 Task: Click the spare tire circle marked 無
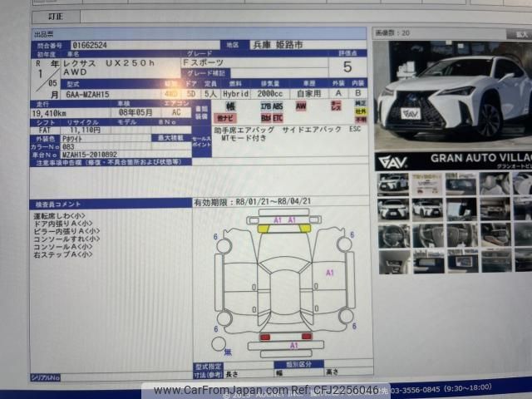219,343
